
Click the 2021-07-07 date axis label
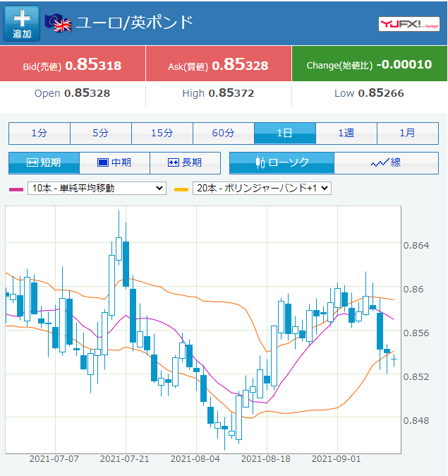[x=54, y=458]
